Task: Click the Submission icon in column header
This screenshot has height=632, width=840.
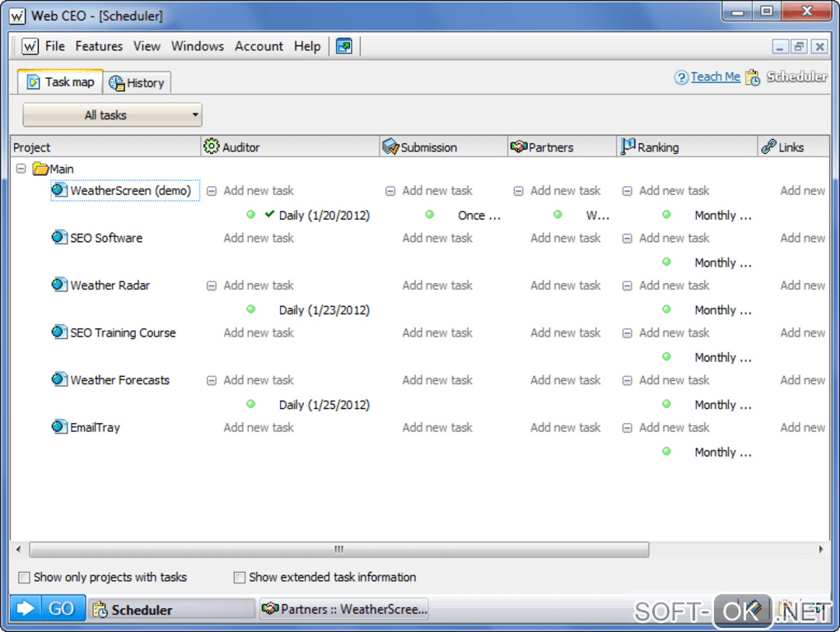Action: [x=390, y=146]
